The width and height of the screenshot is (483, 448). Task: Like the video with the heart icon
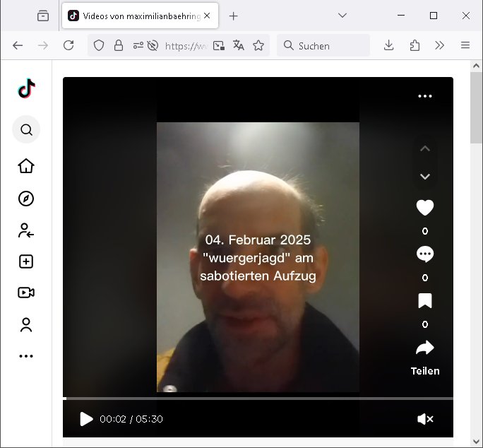coord(424,208)
